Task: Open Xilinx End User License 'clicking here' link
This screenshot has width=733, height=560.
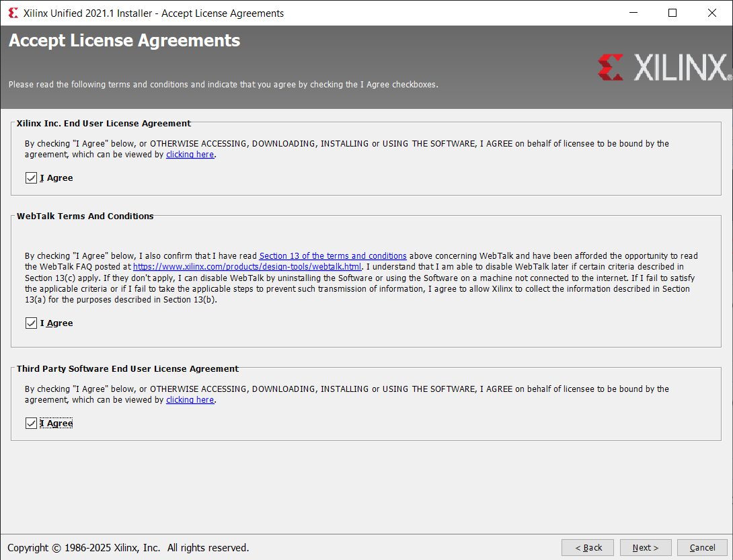Action: pos(190,154)
